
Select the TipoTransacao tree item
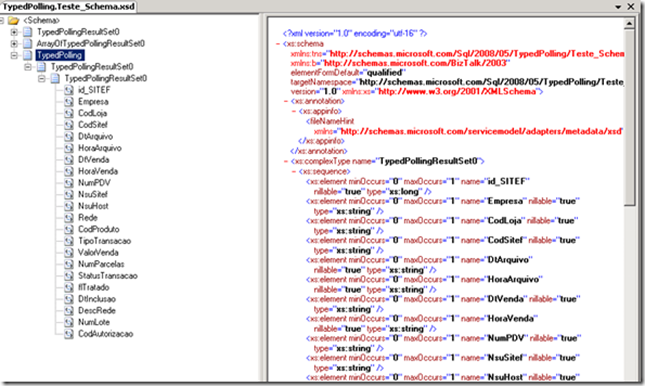104,241
